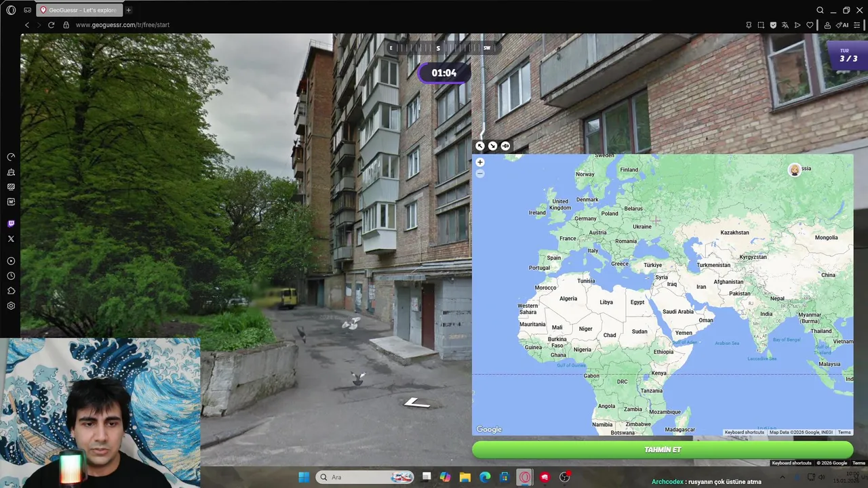Viewport: 868px width, 488px height.
Task: Open GX Control speedometer sidebar icon
Action: point(11,157)
